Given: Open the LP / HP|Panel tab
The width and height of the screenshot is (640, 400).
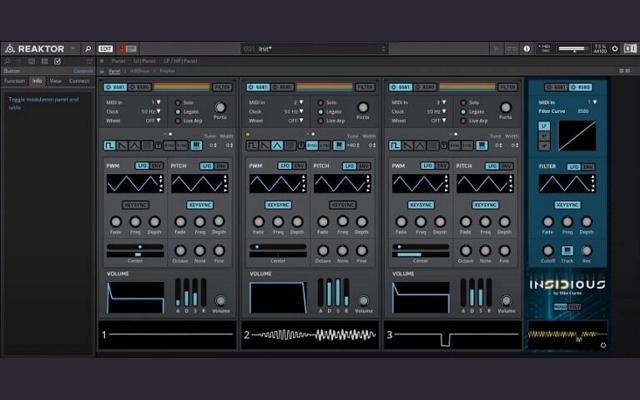Looking at the screenshot, I should coord(180,61).
